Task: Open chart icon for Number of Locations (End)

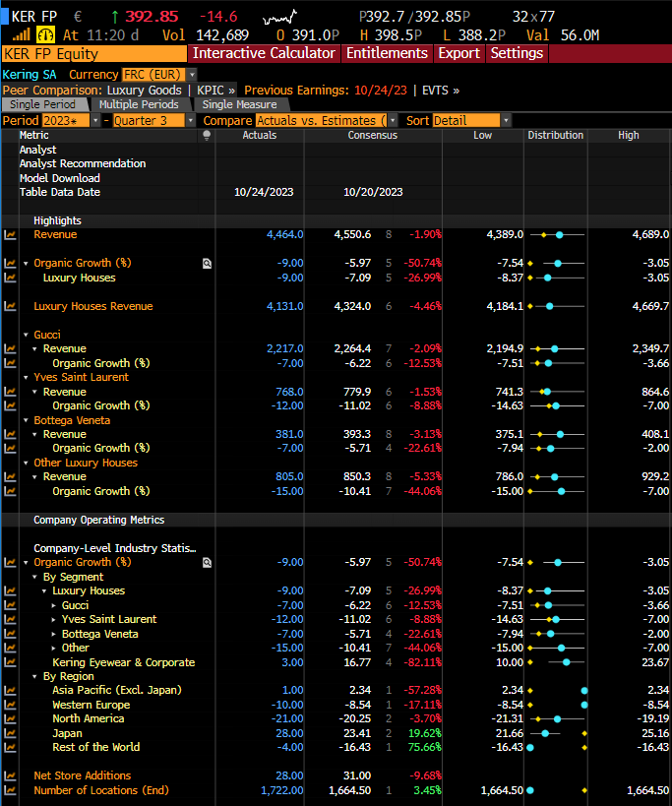Action: click(x=10, y=790)
